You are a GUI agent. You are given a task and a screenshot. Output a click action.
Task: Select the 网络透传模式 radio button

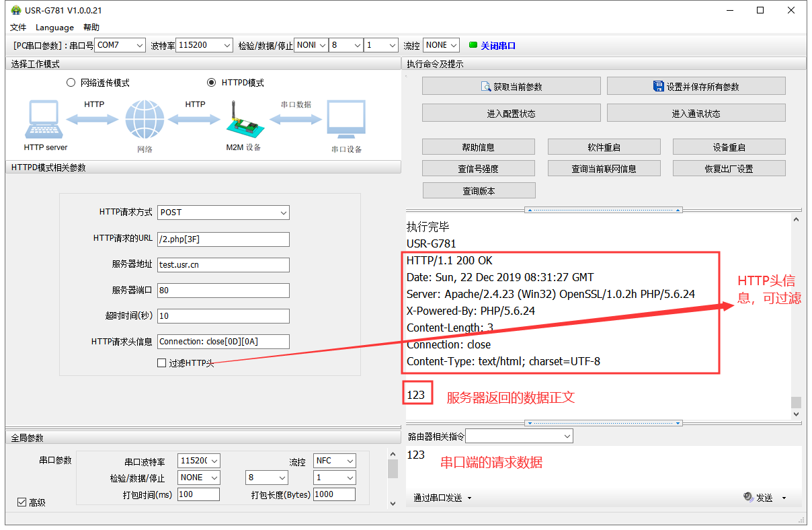pos(71,83)
